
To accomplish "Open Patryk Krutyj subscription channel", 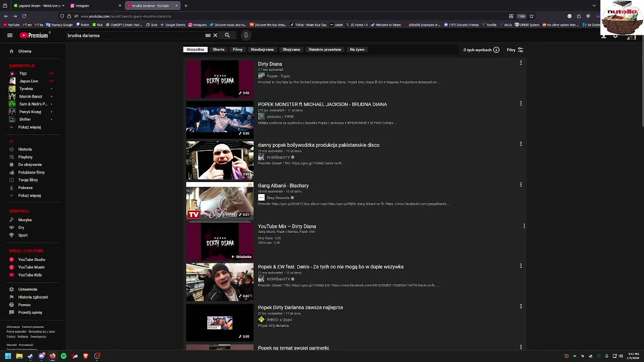I will (30, 112).
